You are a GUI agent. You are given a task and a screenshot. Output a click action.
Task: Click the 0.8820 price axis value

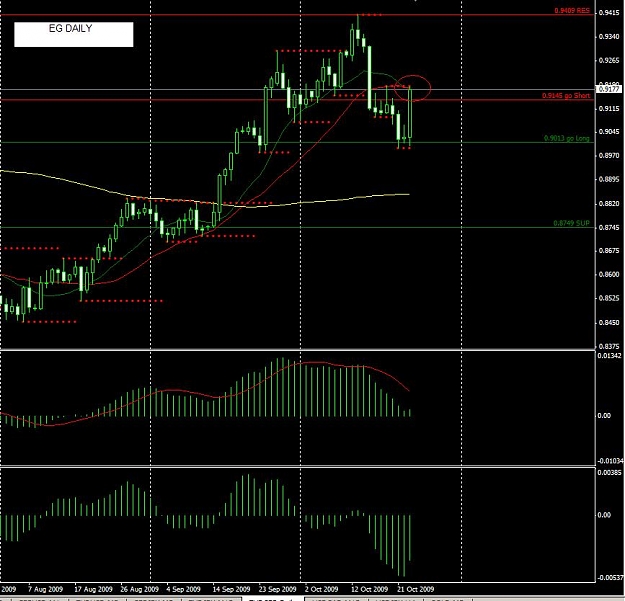(x=609, y=204)
